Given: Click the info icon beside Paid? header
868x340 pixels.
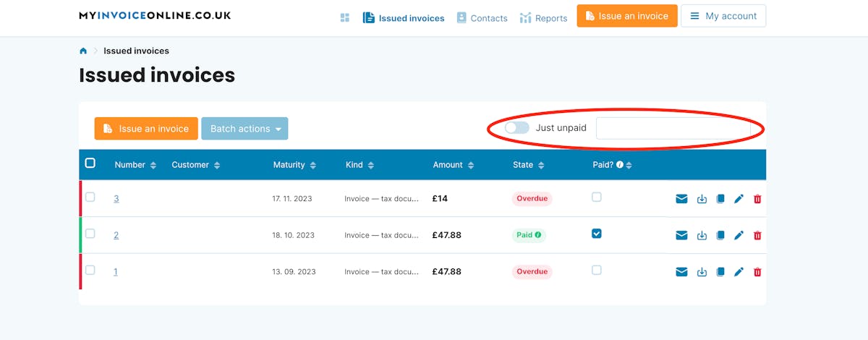Looking at the screenshot, I should (620, 165).
